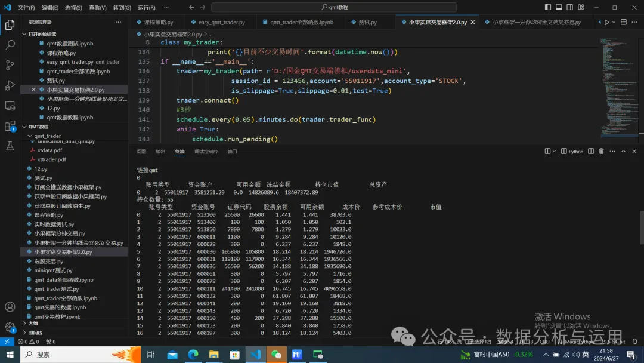The width and height of the screenshot is (644, 363).
Task: Click the navigate back arrow
Action: [192, 7]
